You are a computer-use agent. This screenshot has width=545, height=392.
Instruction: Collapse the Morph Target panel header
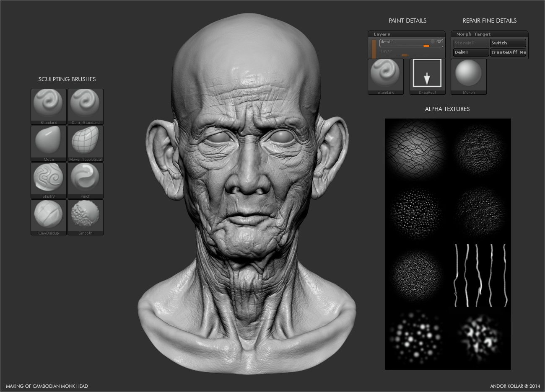489,34
